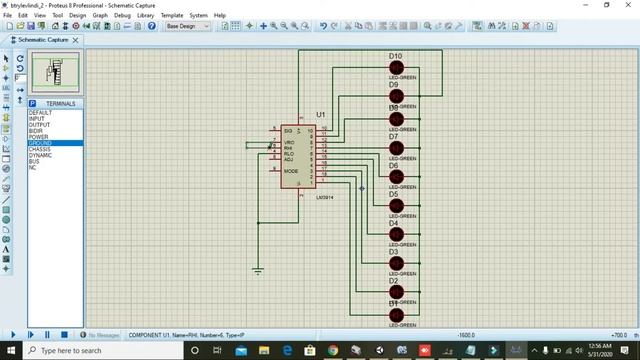Start simulation with the Play button
The width and height of the screenshot is (640, 360).
(x=13, y=335)
